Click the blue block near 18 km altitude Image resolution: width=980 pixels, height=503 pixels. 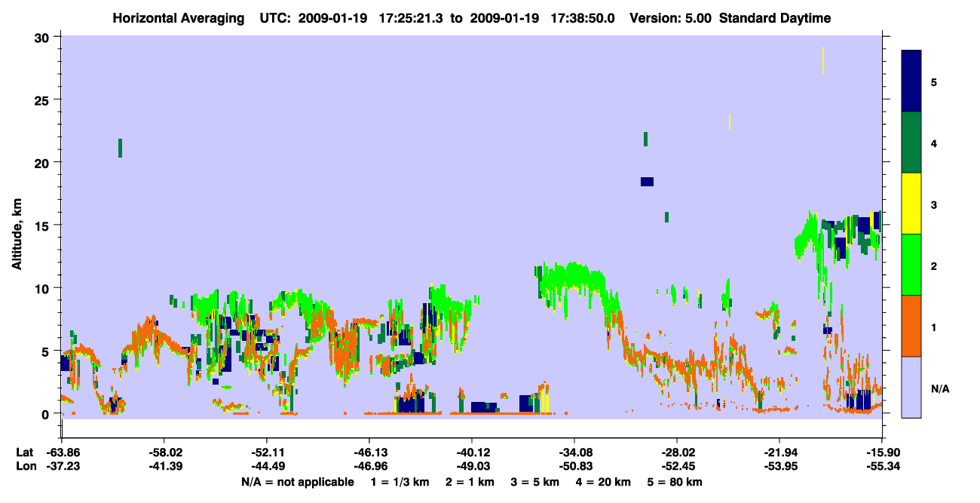click(647, 181)
